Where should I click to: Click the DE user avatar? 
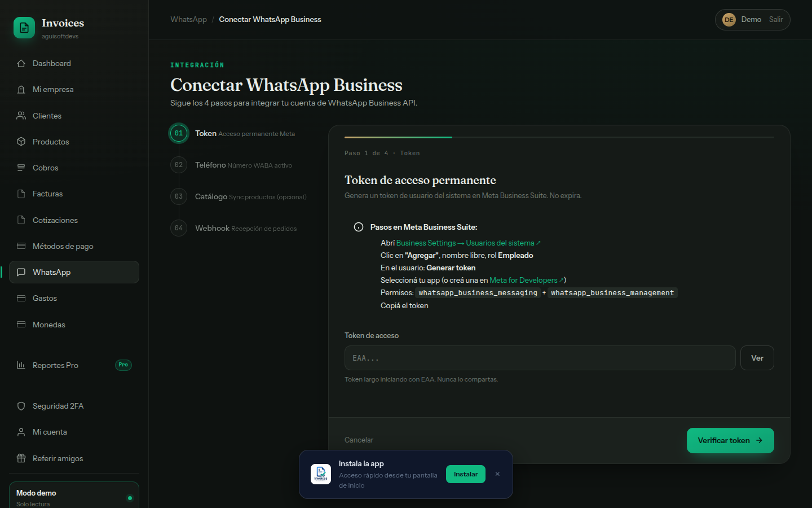tap(729, 20)
